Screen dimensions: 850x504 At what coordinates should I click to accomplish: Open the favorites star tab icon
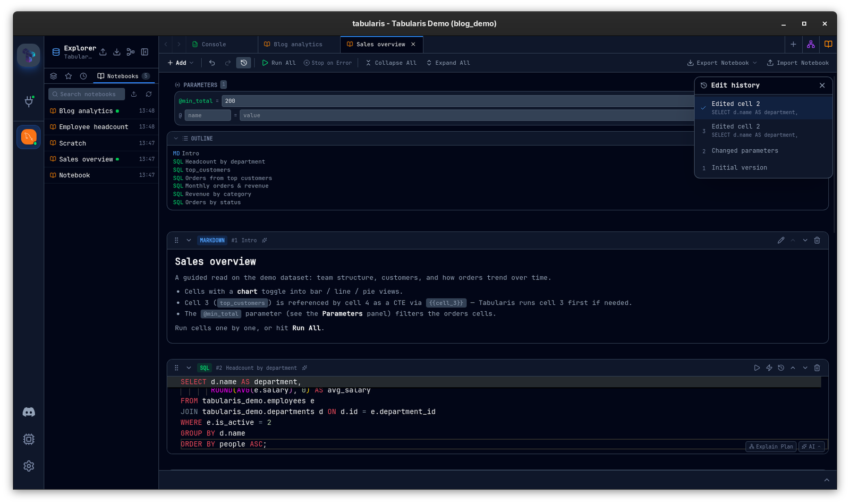click(x=69, y=76)
